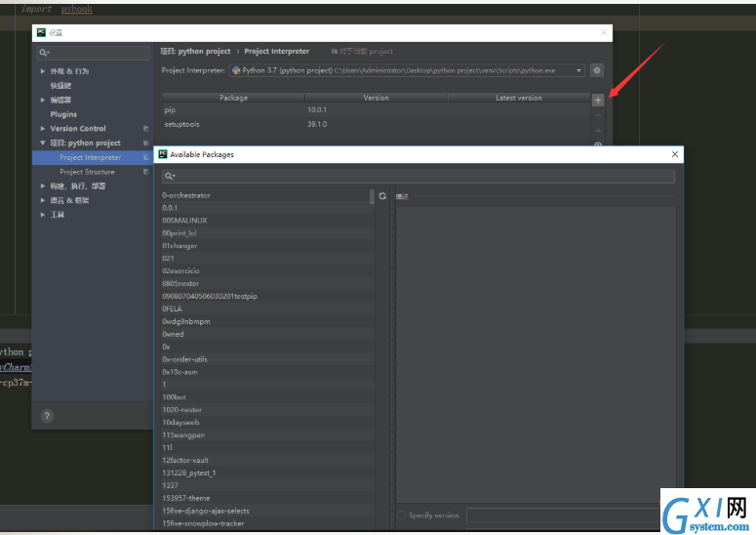This screenshot has height=535, width=756.
Task: Open the gear menu next to the interpreter dropdown
Action: click(597, 70)
